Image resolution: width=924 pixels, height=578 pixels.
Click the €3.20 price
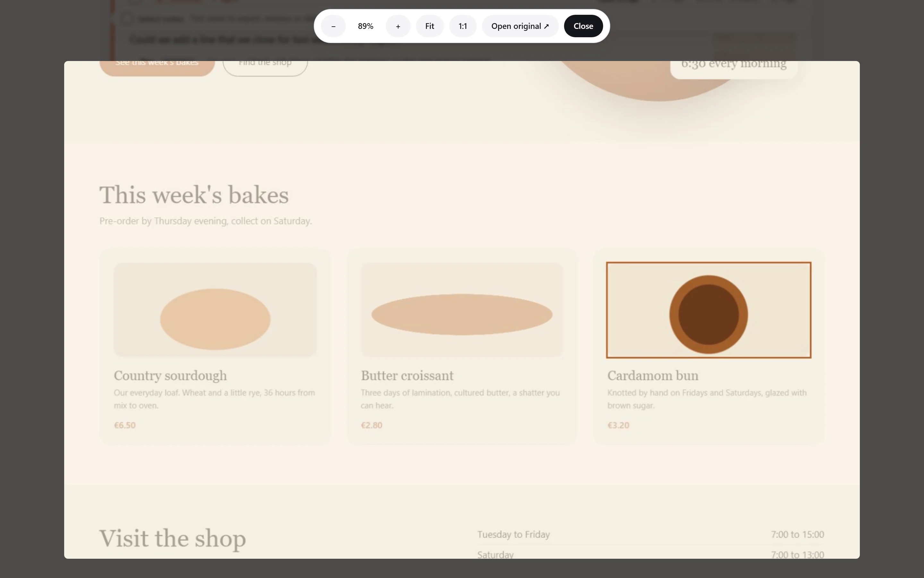point(618,425)
